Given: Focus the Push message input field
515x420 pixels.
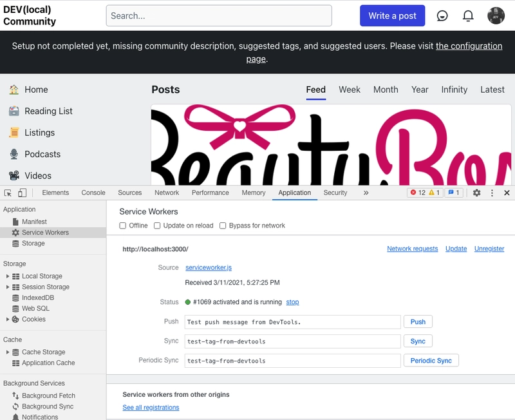Looking at the screenshot, I should pyautogui.click(x=292, y=322).
